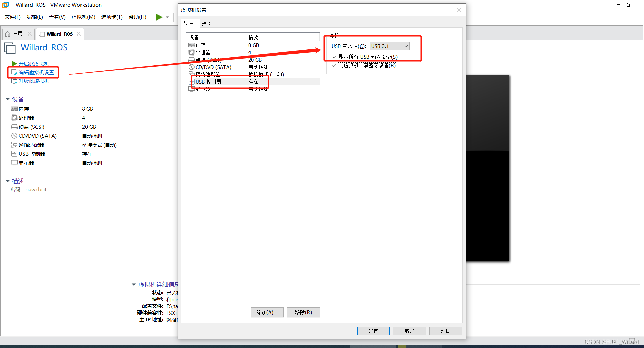Click the 状态: label in VM details
The width and height of the screenshot is (644, 348).
coord(158,293)
